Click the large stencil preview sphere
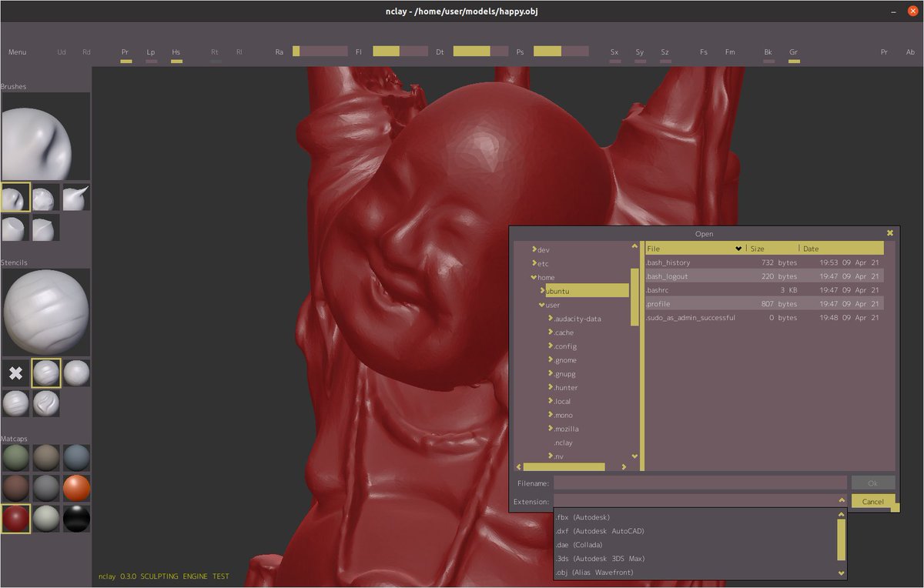 pyautogui.click(x=45, y=312)
